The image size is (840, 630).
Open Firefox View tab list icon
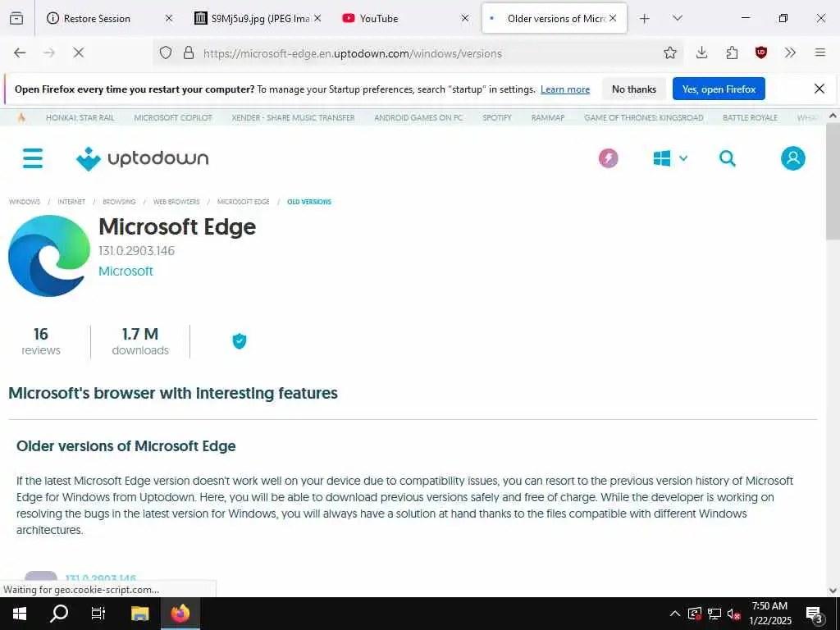point(16,18)
